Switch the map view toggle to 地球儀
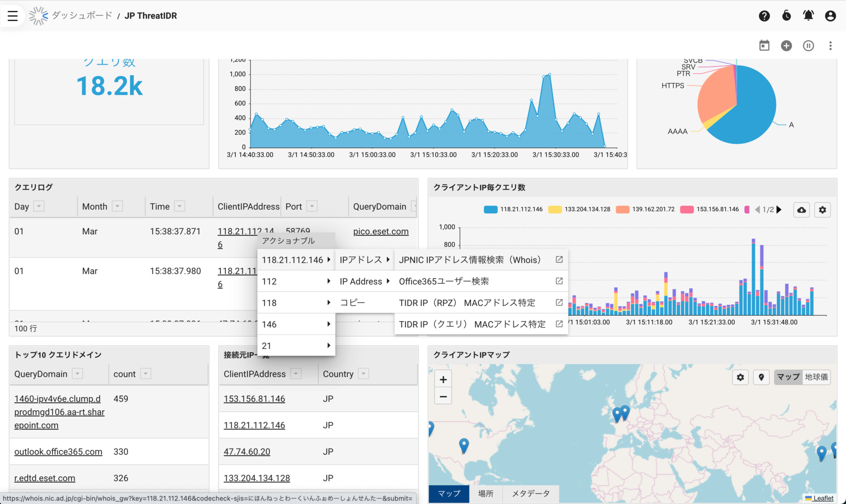 click(x=816, y=377)
